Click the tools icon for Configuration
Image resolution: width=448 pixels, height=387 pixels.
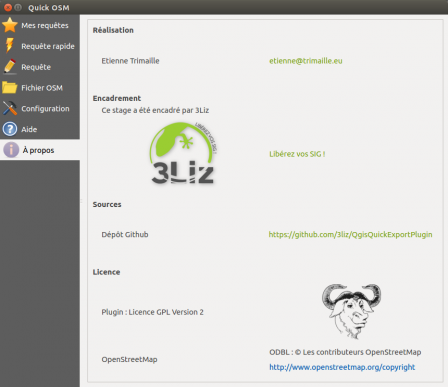10,108
